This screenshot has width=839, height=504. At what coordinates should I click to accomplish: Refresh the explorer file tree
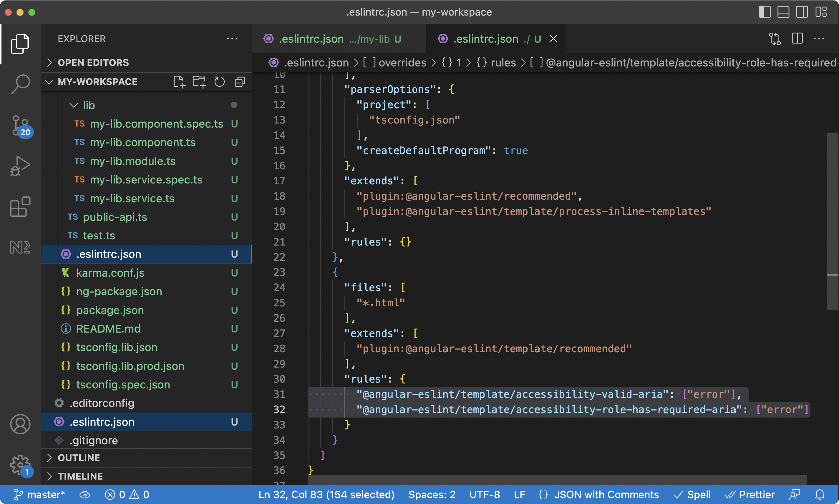(x=219, y=82)
